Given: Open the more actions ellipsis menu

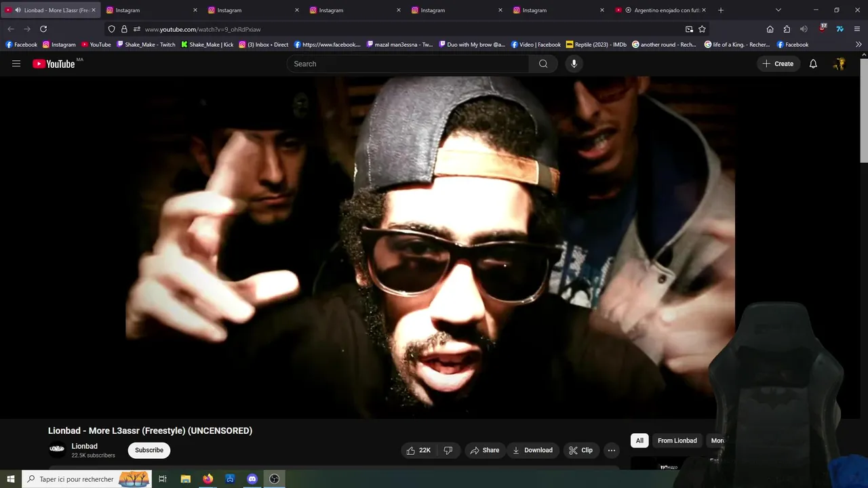Looking at the screenshot, I should 612,450.
